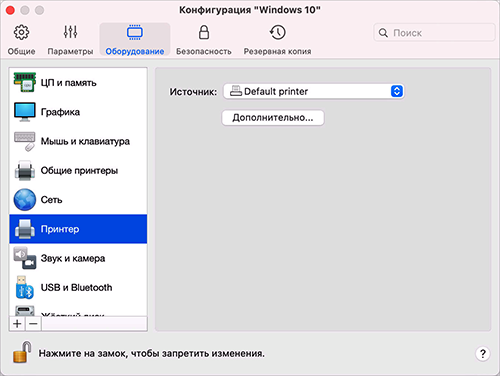
Task: Select the Оборудование tab
Action: pyautogui.click(x=135, y=39)
